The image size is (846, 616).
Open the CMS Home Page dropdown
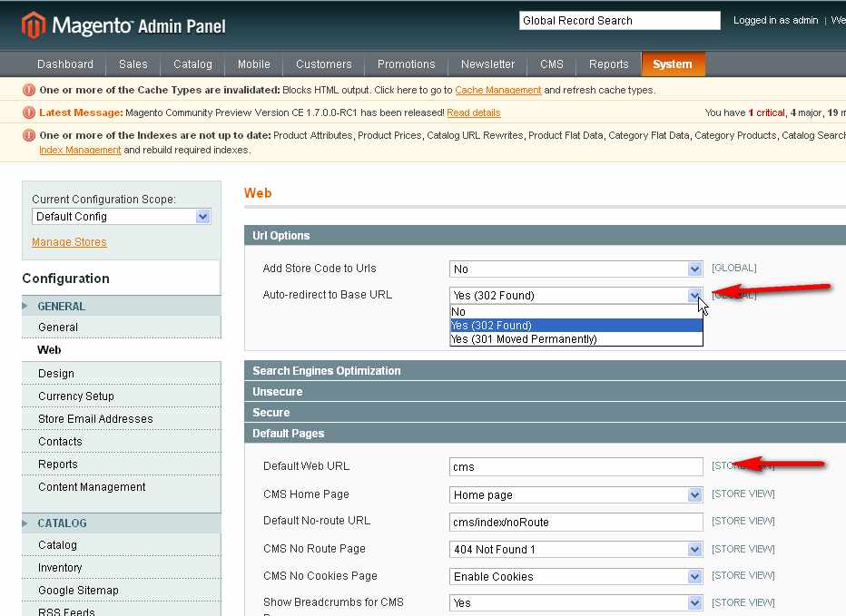tap(576, 495)
